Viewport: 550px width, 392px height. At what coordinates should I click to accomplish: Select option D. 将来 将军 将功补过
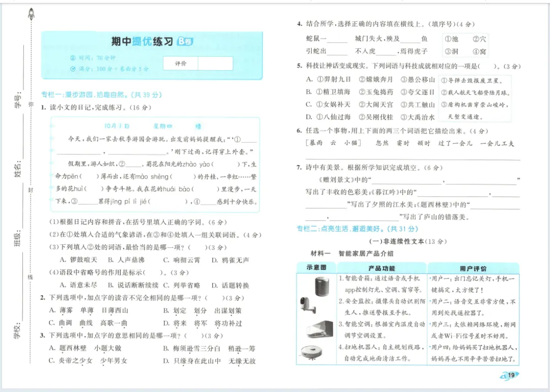click(203, 323)
